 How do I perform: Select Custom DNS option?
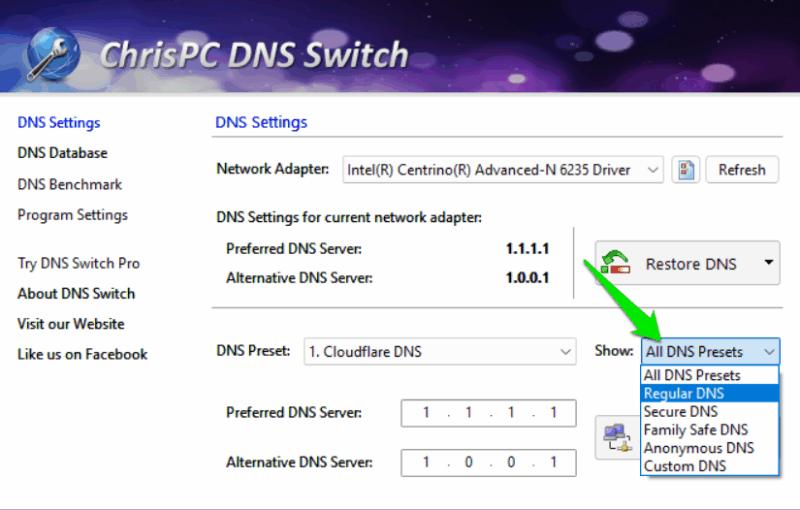710,466
